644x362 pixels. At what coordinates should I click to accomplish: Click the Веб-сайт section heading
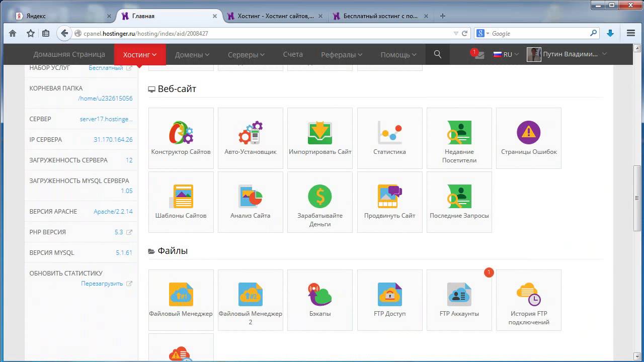point(177,89)
